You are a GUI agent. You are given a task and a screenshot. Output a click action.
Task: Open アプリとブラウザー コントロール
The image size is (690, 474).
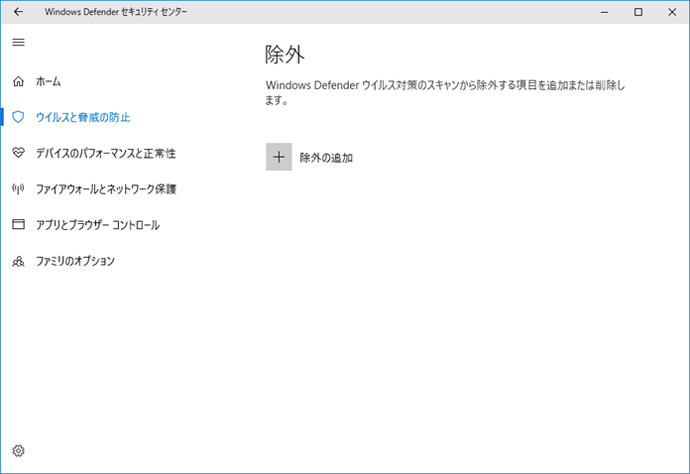coord(98,225)
